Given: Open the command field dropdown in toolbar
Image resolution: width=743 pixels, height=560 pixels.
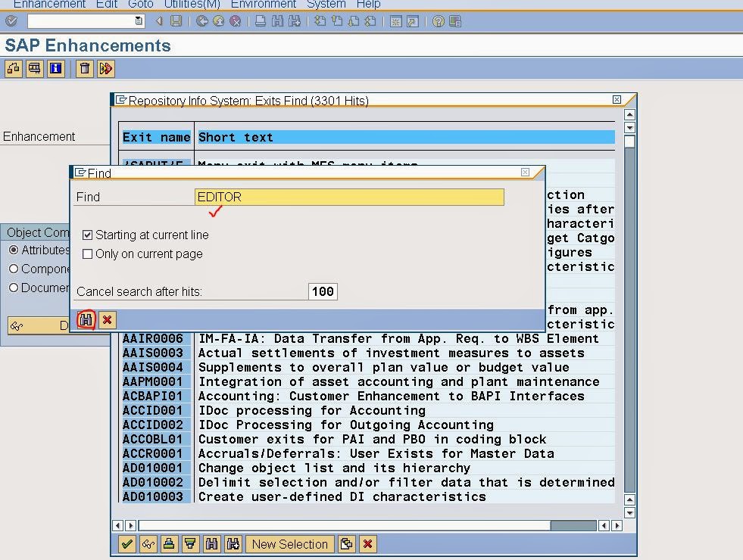Looking at the screenshot, I should pyautogui.click(x=139, y=21).
